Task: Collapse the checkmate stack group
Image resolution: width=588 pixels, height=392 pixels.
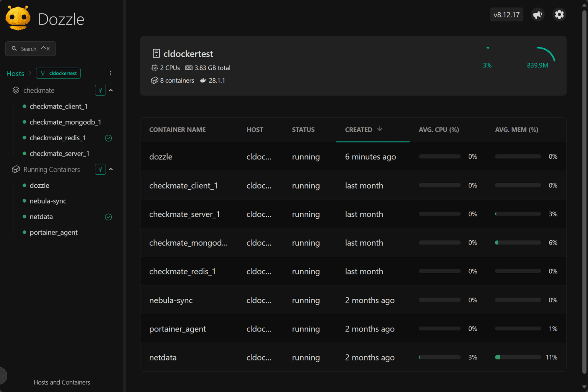Action: [x=111, y=90]
